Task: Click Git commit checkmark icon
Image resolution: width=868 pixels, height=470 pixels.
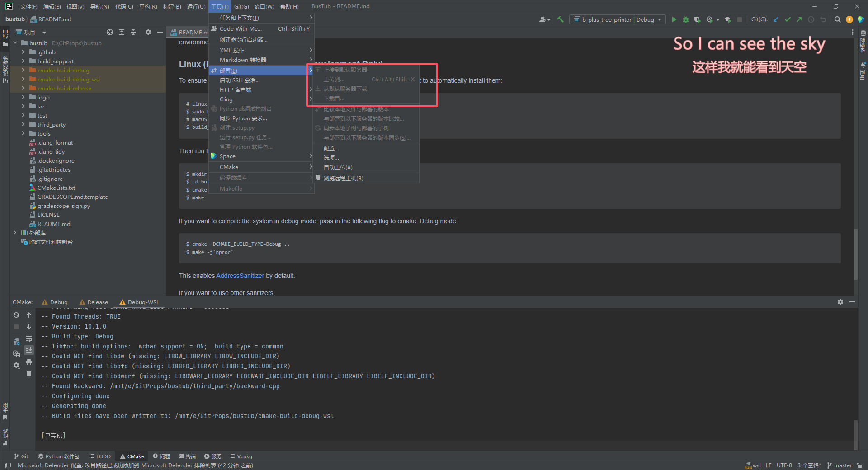Action: (788, 19)
